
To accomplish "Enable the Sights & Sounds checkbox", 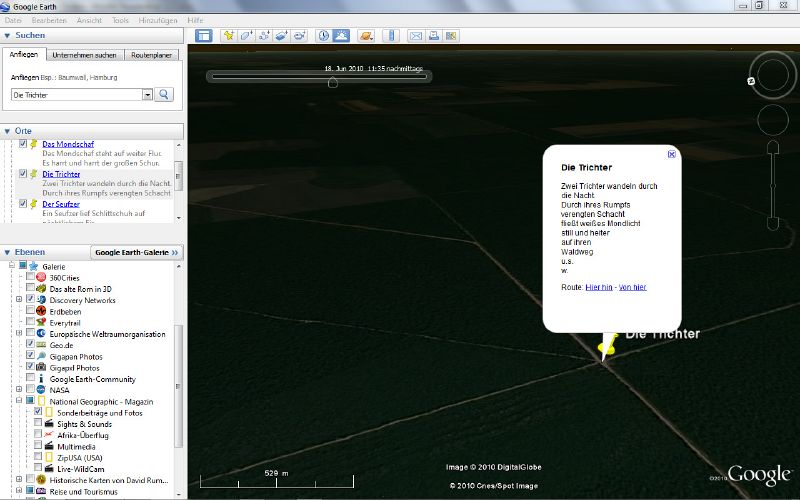I will coord(38,422).
